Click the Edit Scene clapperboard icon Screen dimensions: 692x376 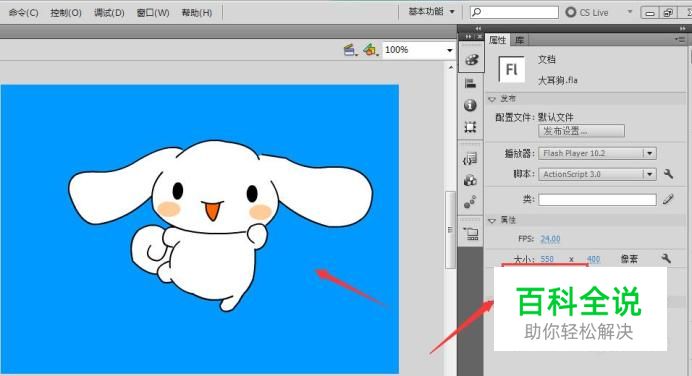coord(350,50)
